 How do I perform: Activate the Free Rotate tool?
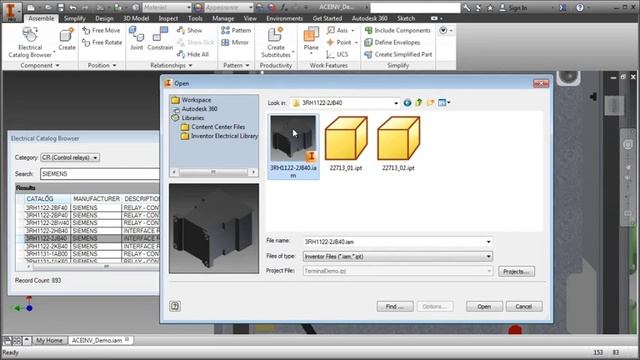point(102,42)
